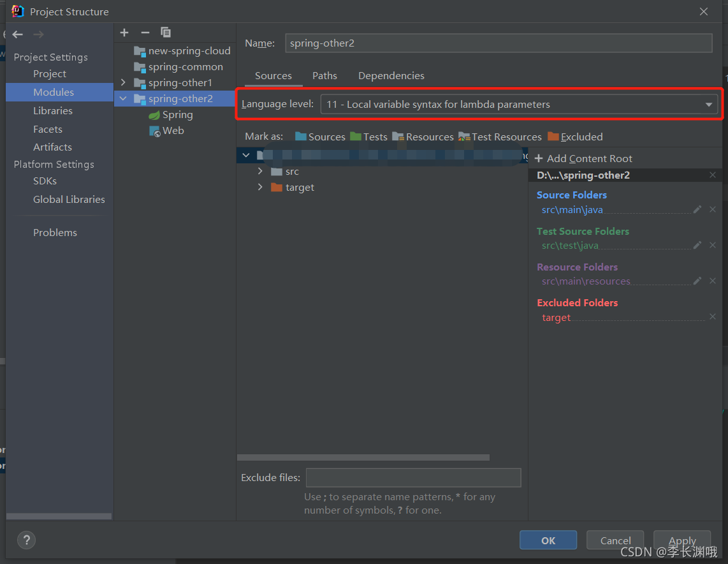Screen dimensions: 728x564
Task: Collapse the content root folder
Action: (246, 155)
